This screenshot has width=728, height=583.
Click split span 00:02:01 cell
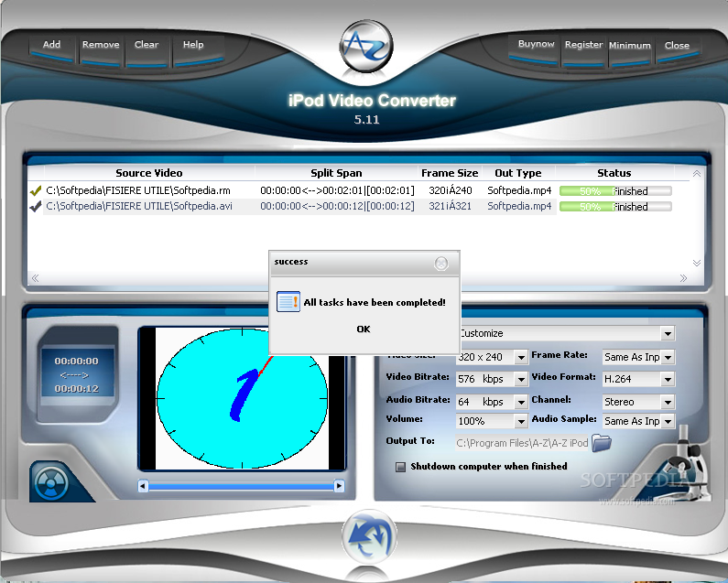(337, 190)
